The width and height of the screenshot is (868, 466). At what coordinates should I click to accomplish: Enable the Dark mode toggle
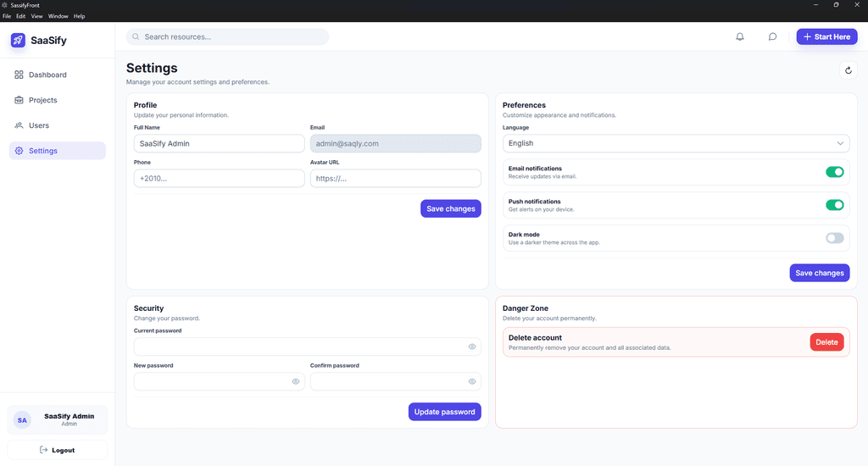point(835,238)
